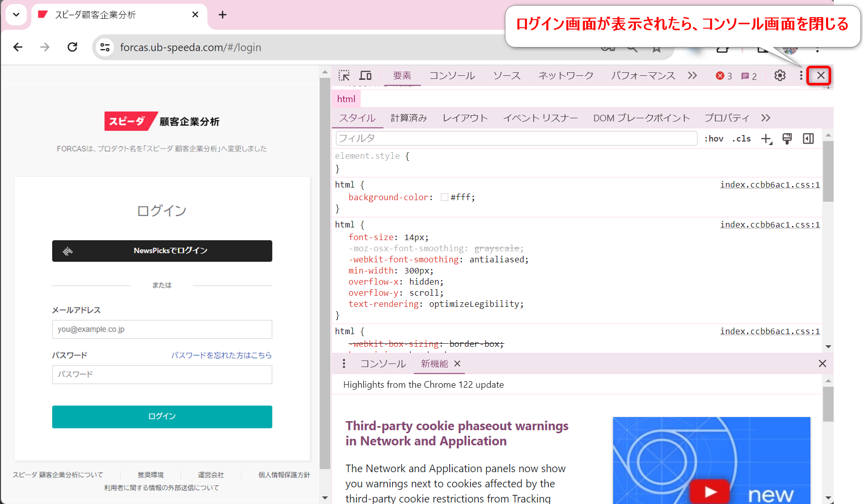863x504 pixels.
Task: Focus the メールアドレス input field
Action: click(162, 330)
